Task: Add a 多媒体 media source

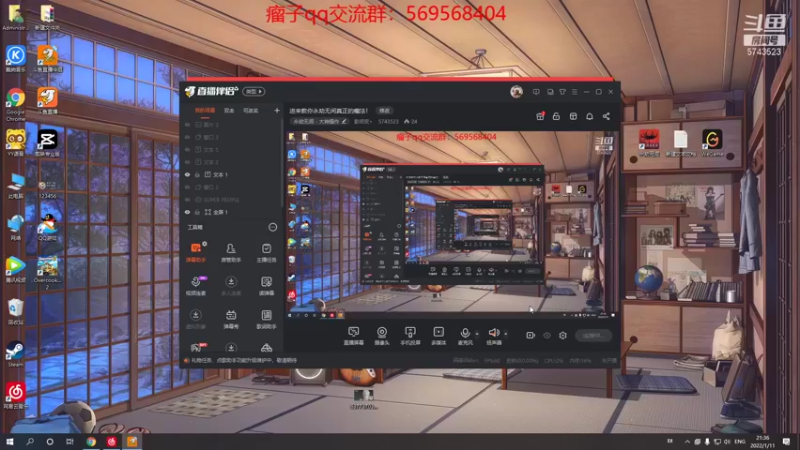Action: [x=439, y=336]
